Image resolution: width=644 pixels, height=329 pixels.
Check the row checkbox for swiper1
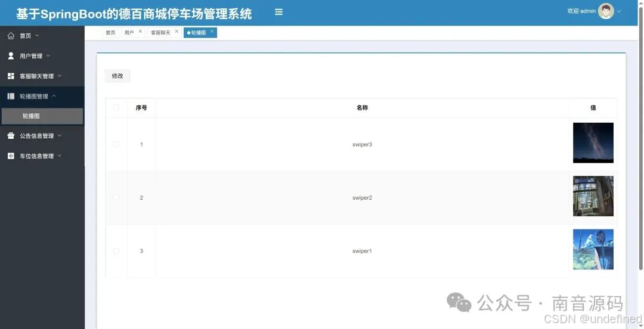(x=116, y=250)
